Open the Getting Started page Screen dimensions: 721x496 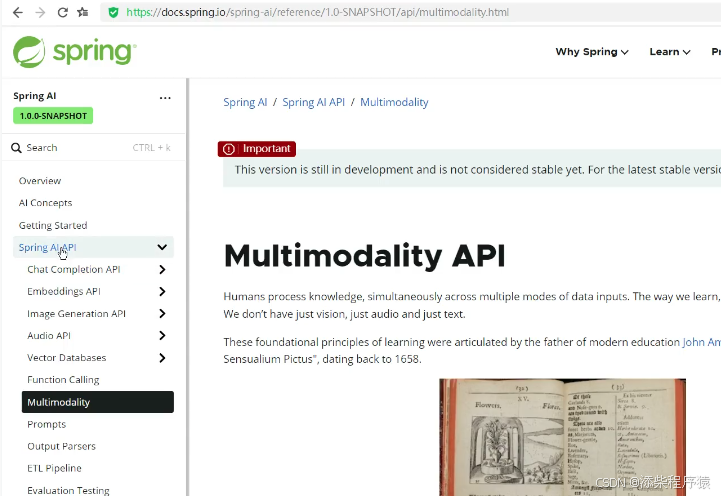point(53,225)
